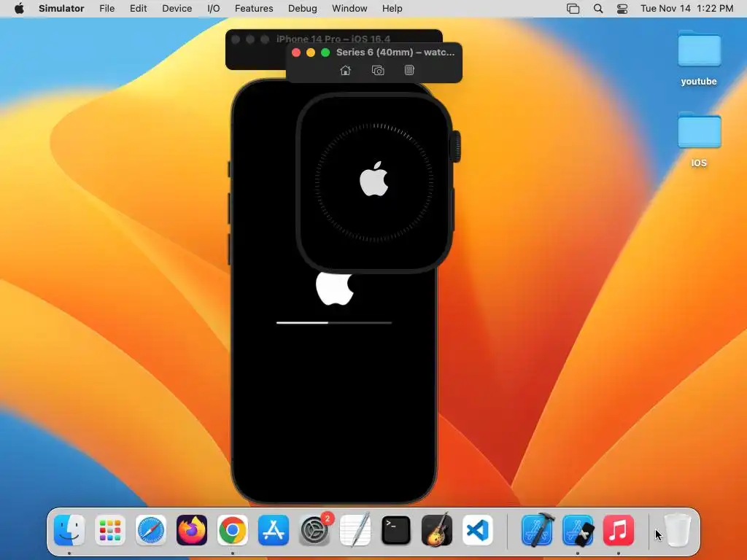
Task: Click the Home button in the watch simulator toolbar
Action: tap(345, 71)
